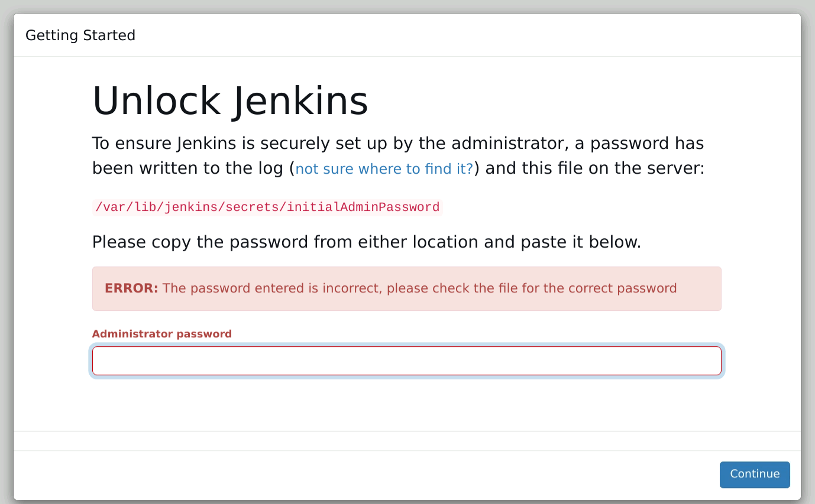Screen dimensions: 815x504
Task: Click the 'Administrator password' label
Action: [x=161, y=333]
